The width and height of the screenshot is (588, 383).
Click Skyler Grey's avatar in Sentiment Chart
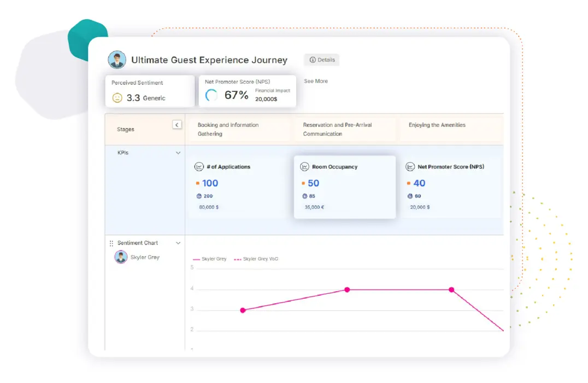click(x=121, y=257)
